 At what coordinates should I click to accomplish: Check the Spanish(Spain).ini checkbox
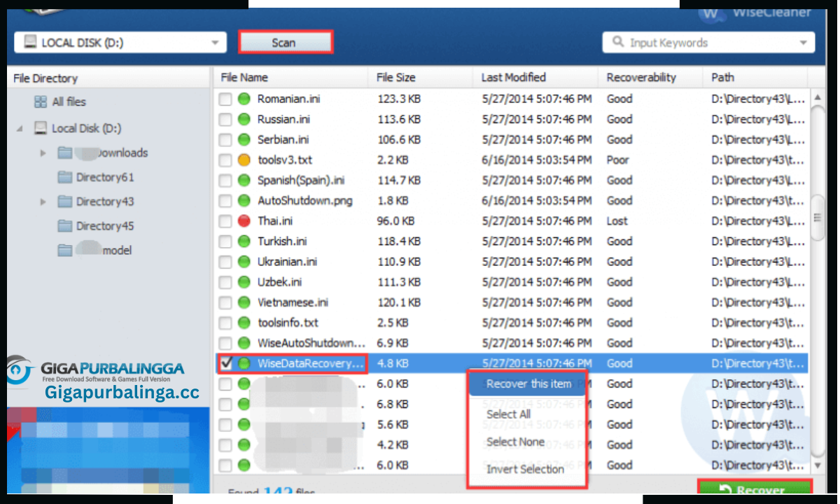225,181
